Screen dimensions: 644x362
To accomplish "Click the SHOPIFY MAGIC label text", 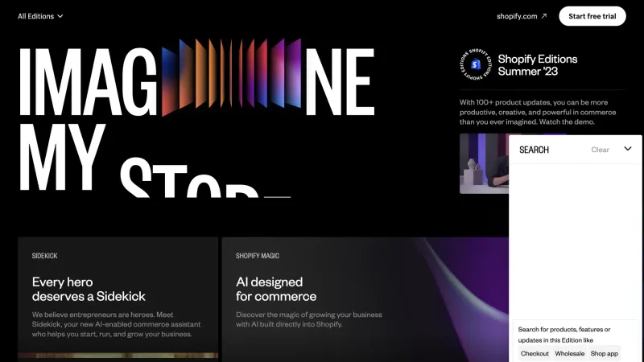I will coord(258,256).
